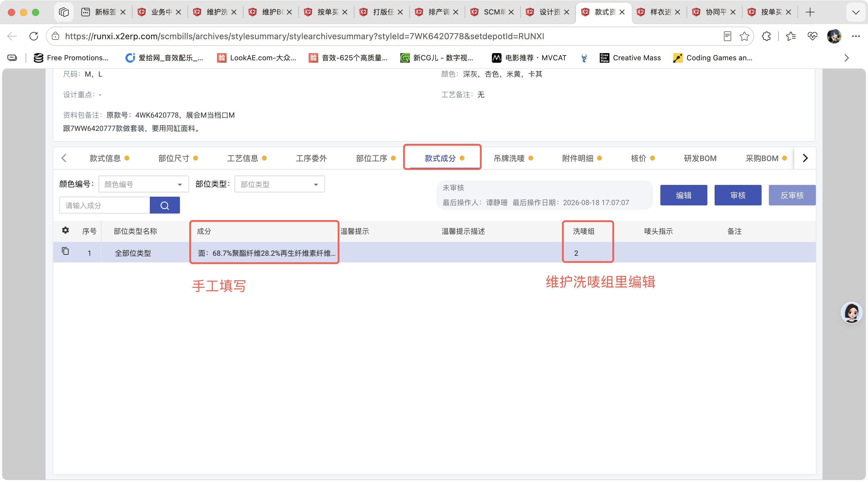This screenshot has height=482, width=868.
Task: Expand the 部位类型 dropdown
Action: [x=279, y=184]
